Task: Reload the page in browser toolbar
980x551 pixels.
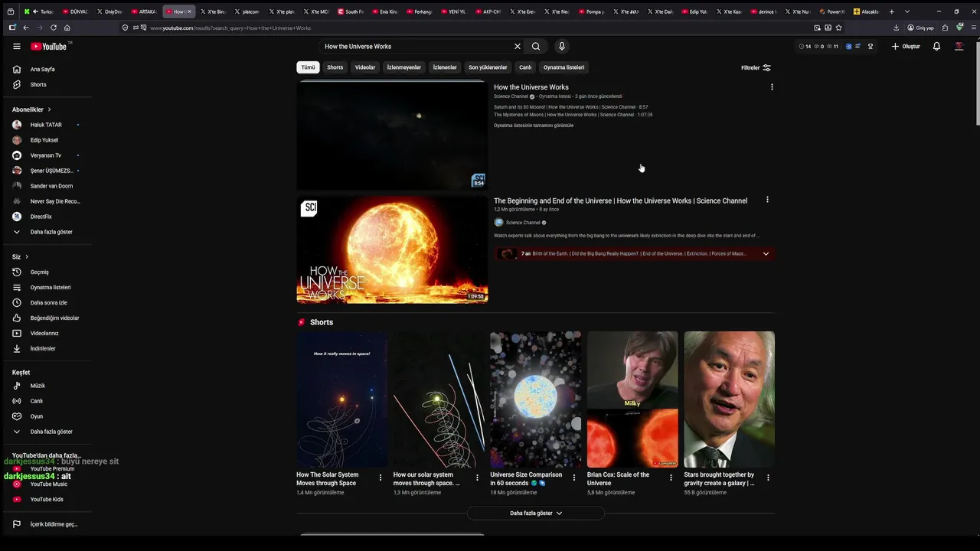Action: [53, 28]
